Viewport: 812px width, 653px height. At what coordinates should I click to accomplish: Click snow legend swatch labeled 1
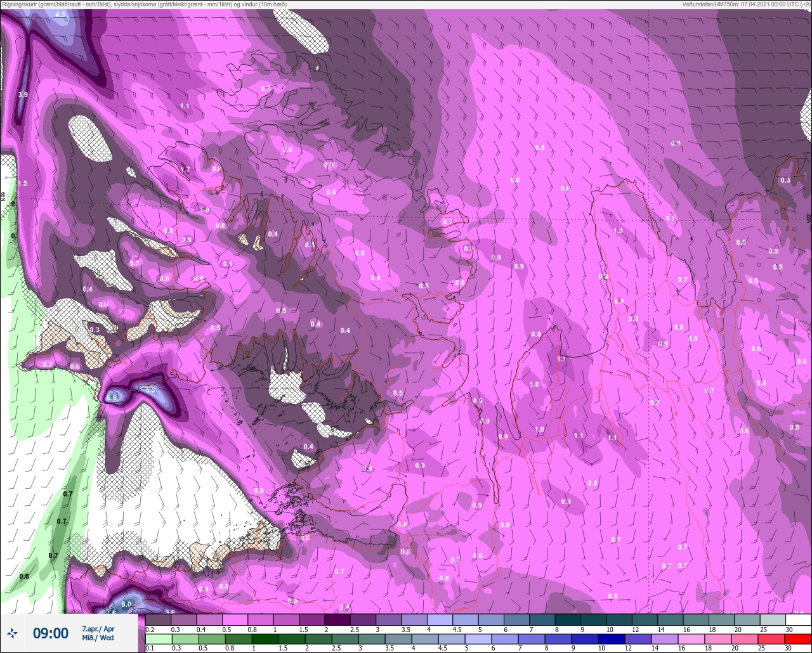click(286, 619)
